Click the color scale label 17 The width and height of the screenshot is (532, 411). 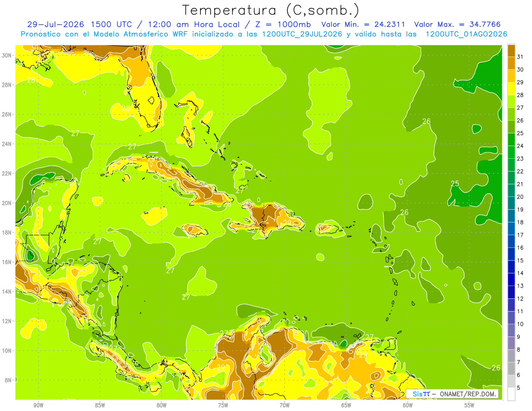click(520, 235)
